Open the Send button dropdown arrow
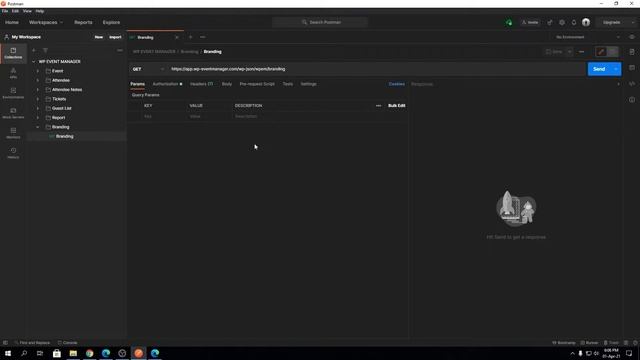Viewport: 640px width, 360px height. point(616,69)
